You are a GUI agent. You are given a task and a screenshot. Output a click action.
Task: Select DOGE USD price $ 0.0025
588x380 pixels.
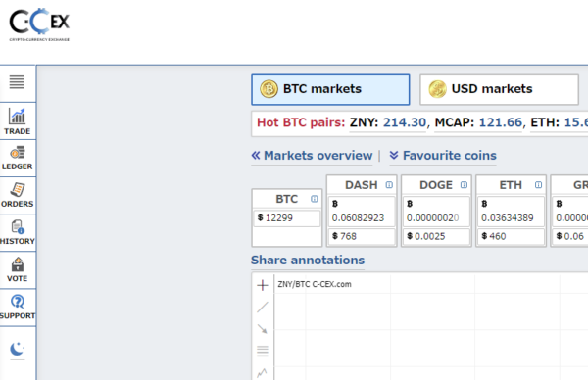click(x=436, y=236)
